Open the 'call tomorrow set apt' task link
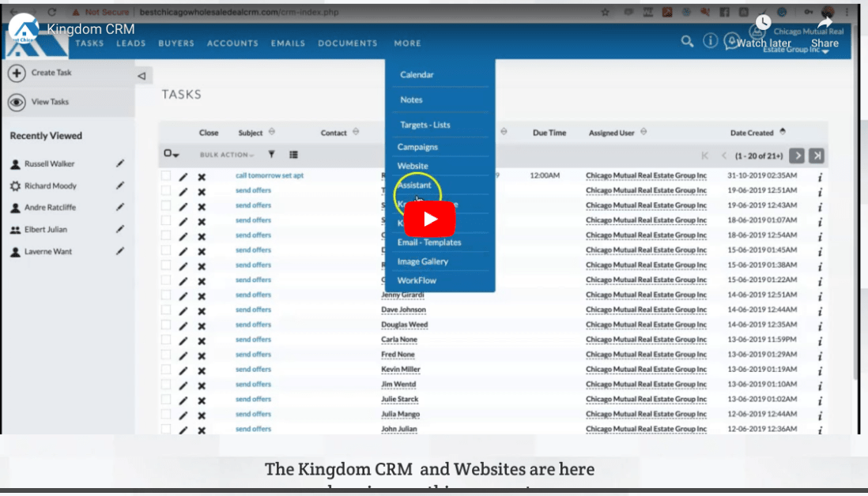This screenshot has width=868, height=496. (270, 175)
